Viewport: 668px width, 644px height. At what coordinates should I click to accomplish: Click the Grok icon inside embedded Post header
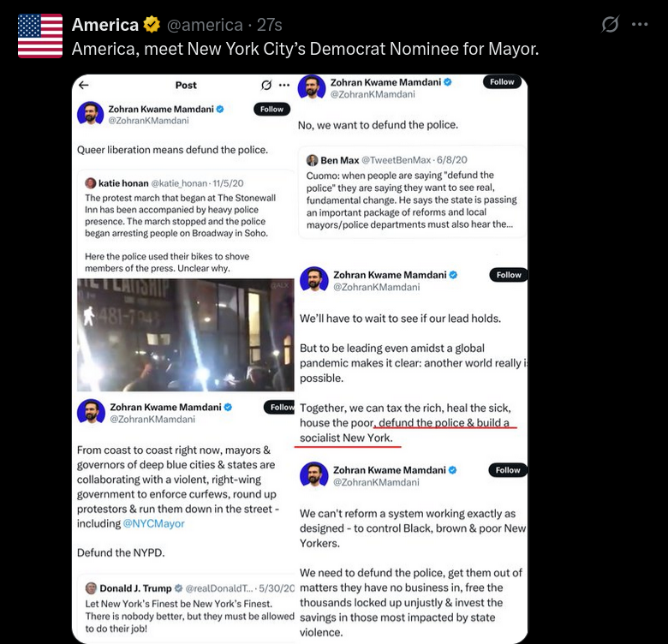click(x=266, y=85)
